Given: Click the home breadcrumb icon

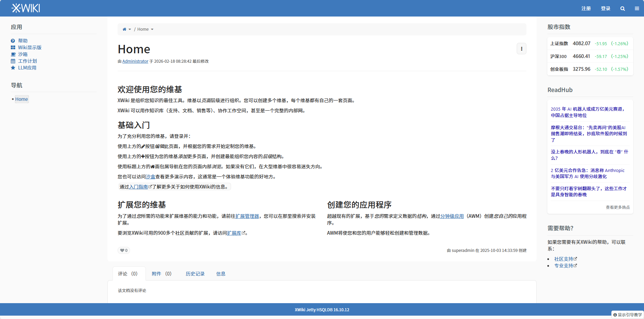Looking at the screenshot, I should tap(124, 29).
